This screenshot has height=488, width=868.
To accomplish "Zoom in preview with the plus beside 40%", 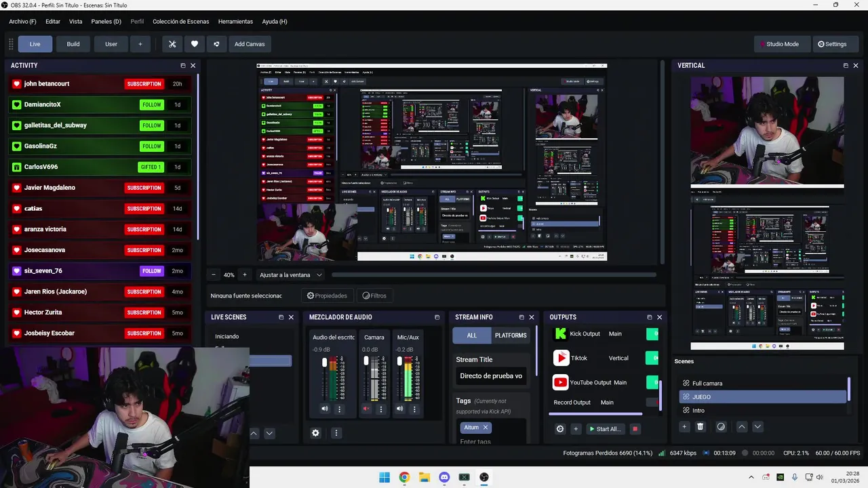I will [245, 275].
